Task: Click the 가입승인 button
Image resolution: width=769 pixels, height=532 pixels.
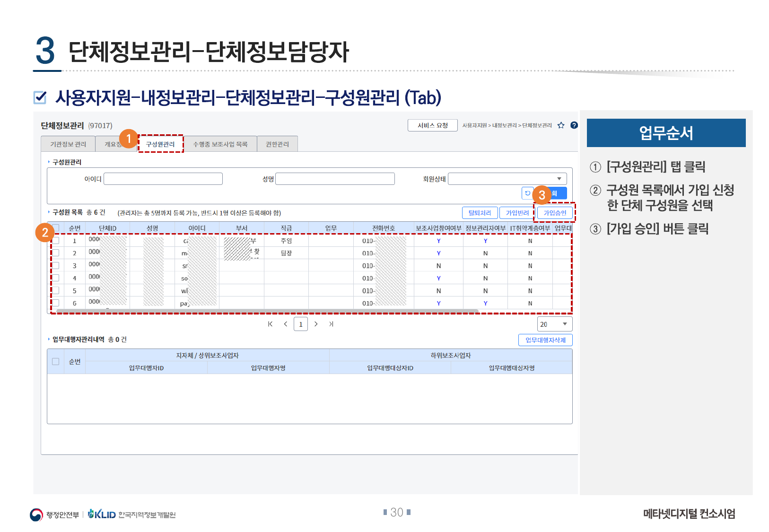Action: [555, 213]
